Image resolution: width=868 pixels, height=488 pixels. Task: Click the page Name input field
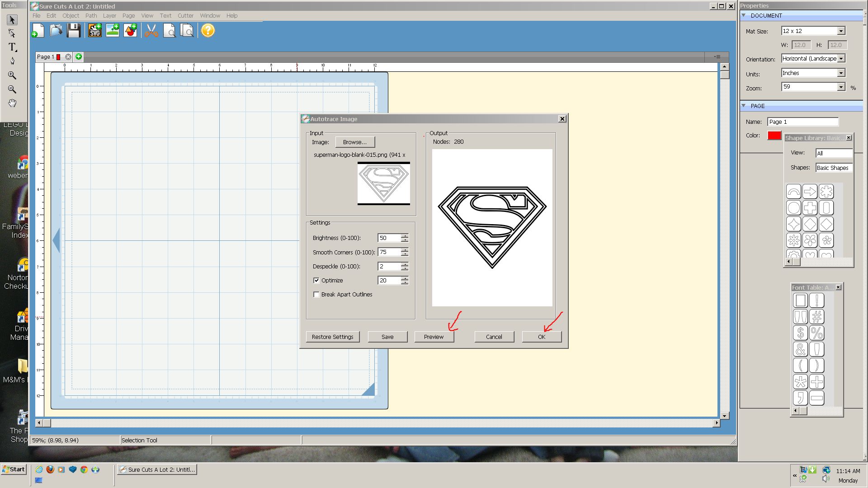(803, 122)
